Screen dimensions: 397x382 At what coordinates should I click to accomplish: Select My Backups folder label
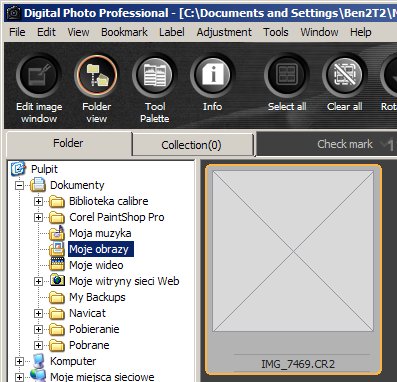(97, 297)
